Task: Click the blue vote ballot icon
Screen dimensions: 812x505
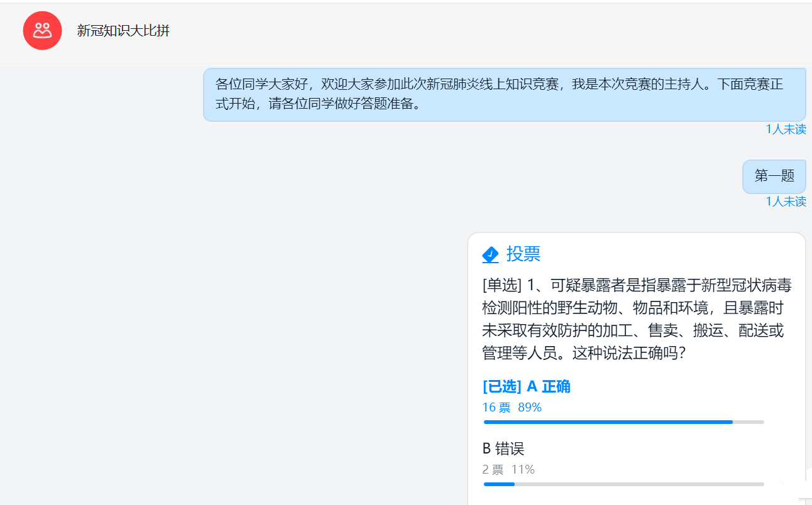Action: coord(490,254)
